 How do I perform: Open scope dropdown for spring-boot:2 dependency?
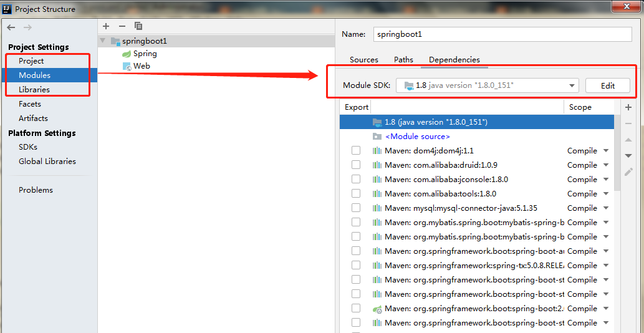pyautogui.click(x=606, y=308)
